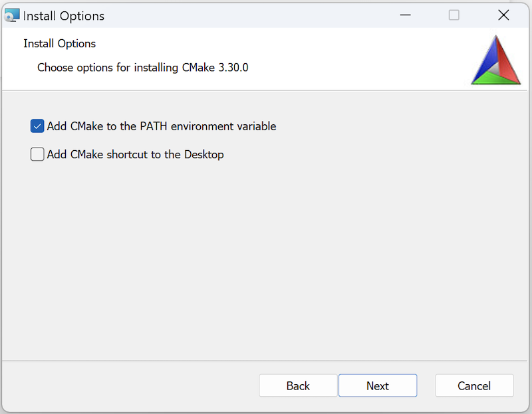
Task: Click the empty title bar area
Action: pyautogui.click(x=253, y=15)
